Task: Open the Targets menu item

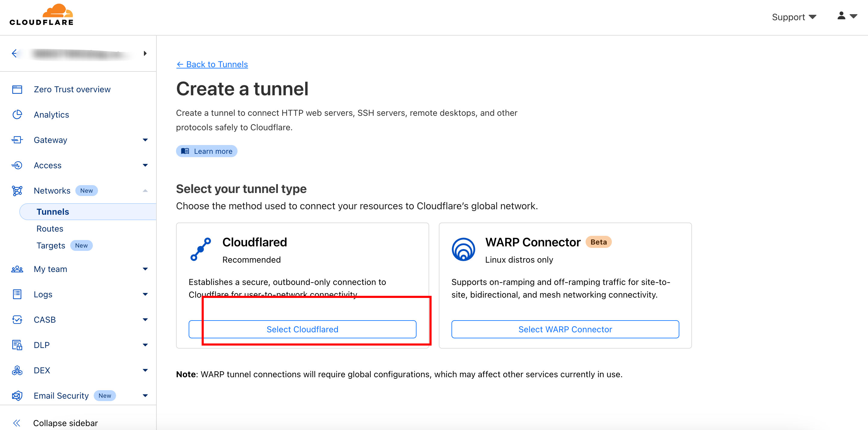Action: pos(51,245)
